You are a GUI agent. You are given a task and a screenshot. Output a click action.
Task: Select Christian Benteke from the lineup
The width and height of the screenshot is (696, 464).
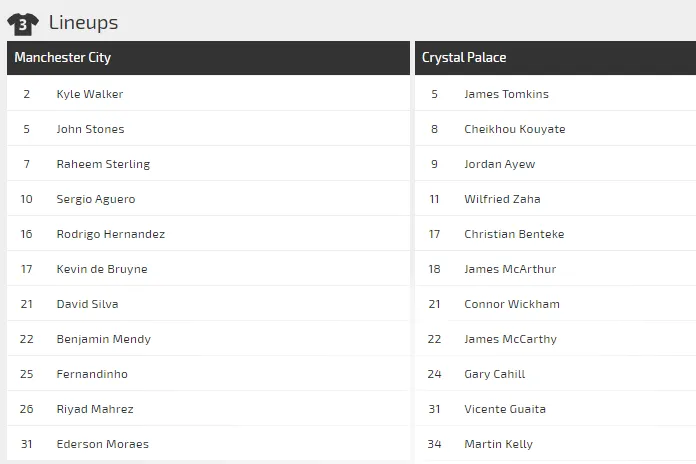click(x=514, y=234)
